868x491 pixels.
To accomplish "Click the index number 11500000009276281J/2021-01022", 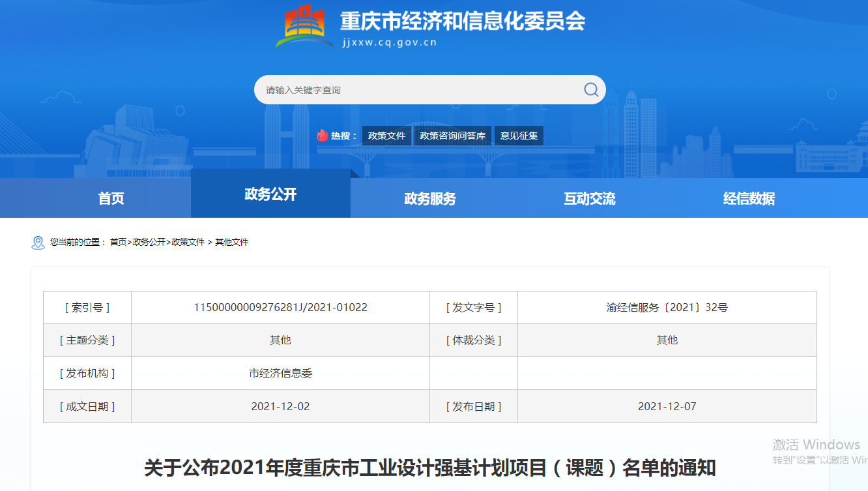I will pyautogui.click(x=280, y=307).
